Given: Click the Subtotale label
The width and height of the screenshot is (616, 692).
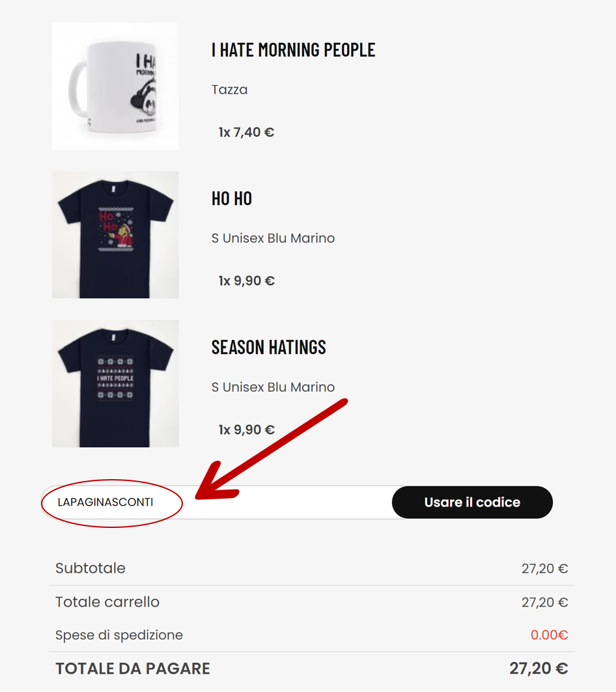Looking at the screenshot, I should (91, 568).
